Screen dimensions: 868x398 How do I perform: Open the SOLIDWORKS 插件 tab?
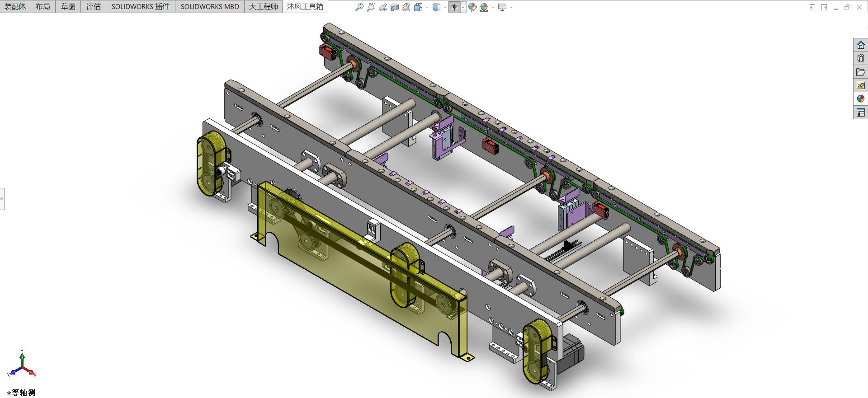click(x=141, y=6)
